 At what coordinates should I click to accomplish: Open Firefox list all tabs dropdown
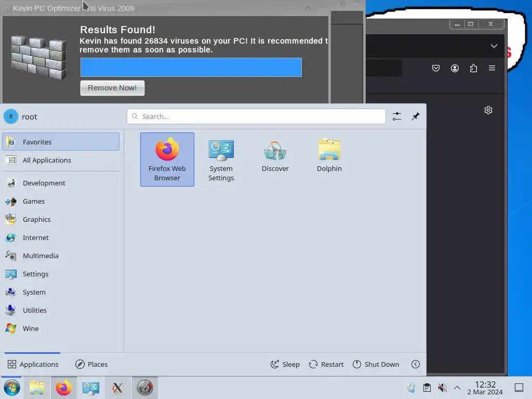coord(494,46)
